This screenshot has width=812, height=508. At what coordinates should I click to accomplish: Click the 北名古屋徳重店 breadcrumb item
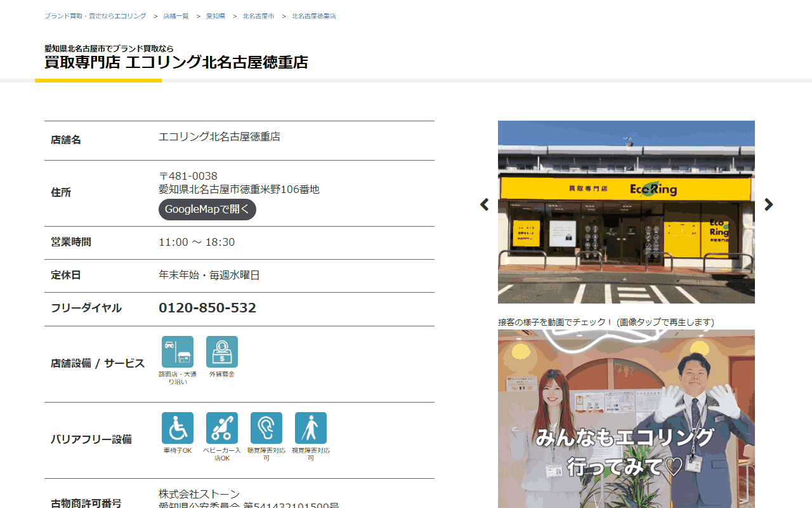314,16
